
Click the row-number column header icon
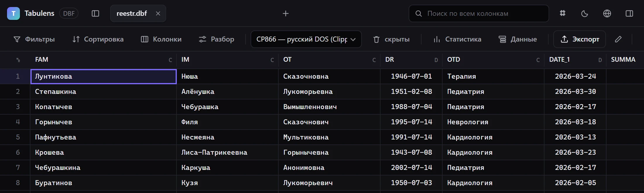(18, 60)
